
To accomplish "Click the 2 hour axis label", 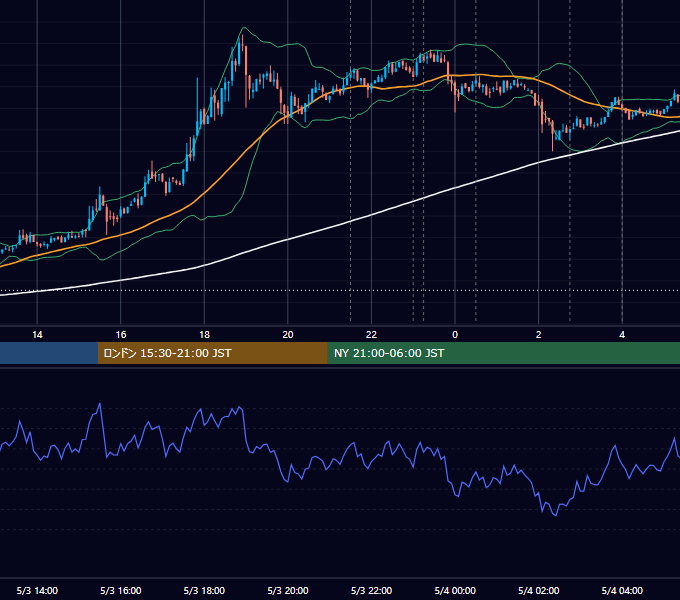I will (539, 335).
